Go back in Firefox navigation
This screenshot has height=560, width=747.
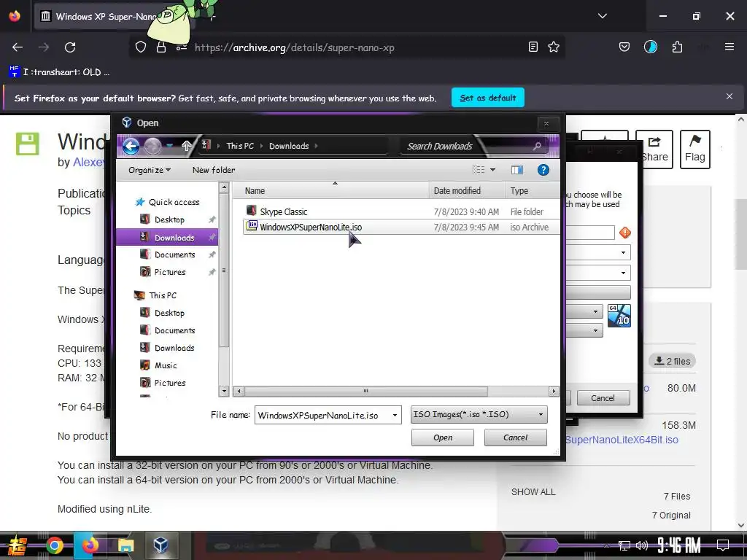(x=18, y=47)
